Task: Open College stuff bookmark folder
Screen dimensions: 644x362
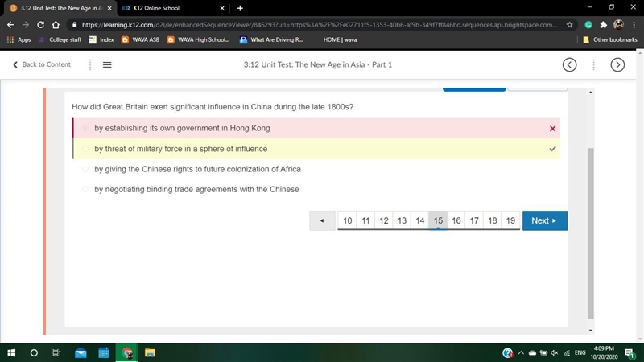Action: coord(60,39)
